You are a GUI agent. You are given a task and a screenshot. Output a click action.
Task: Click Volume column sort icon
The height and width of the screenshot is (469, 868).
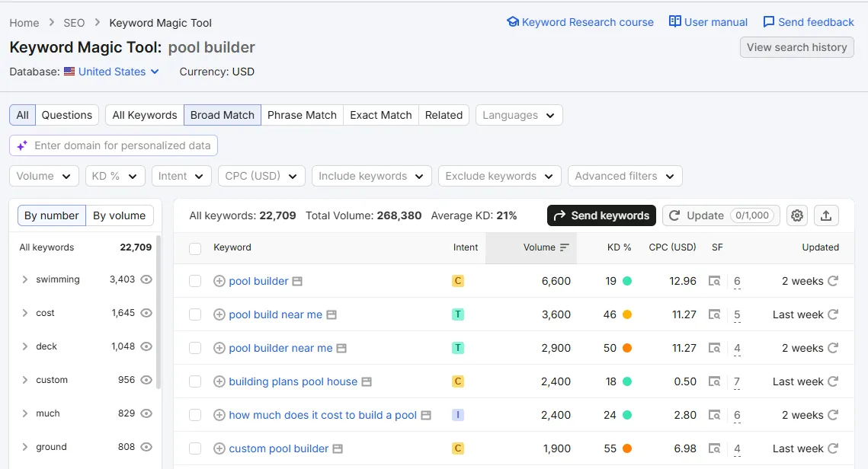564,247
